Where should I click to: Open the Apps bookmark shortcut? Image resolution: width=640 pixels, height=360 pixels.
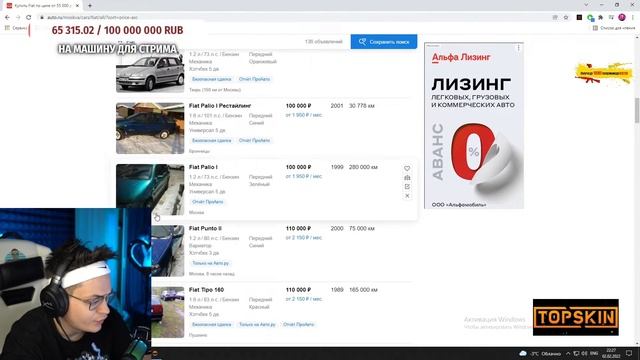[x=16, y=28]
